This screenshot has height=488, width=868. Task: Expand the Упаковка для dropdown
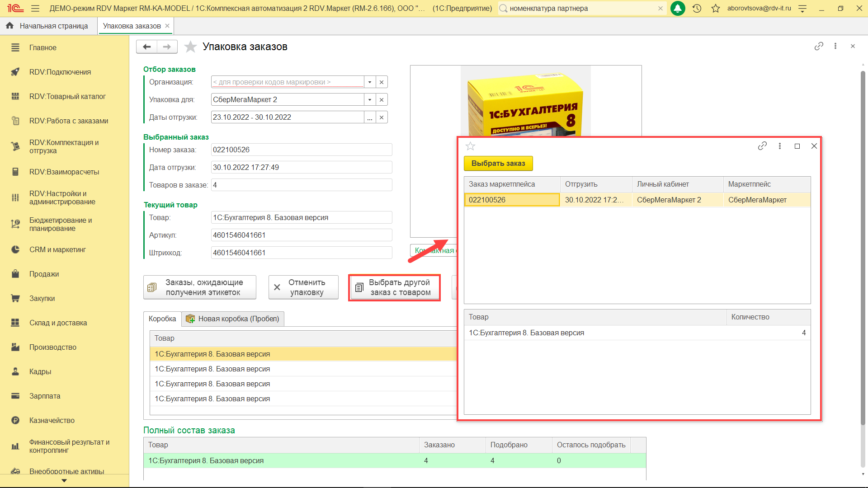pos(370,99)
